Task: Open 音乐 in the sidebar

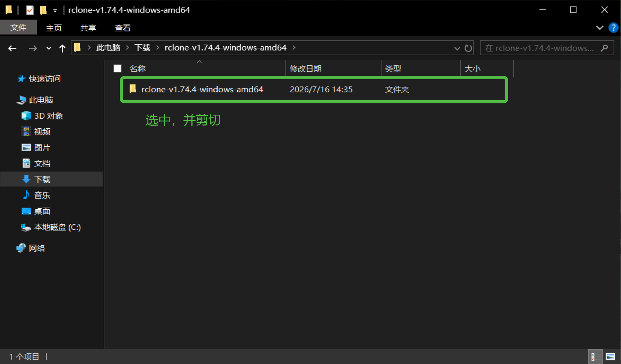Action: tap(42, 195)
